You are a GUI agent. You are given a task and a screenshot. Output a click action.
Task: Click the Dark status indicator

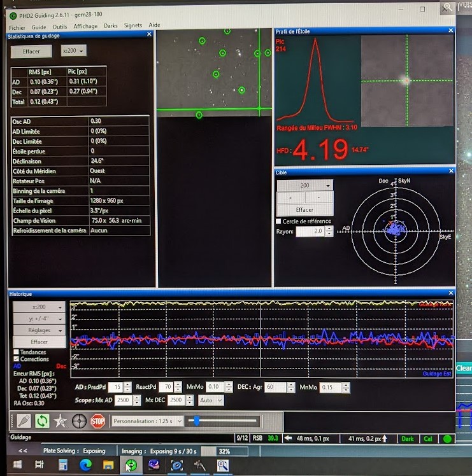point(408,439)
